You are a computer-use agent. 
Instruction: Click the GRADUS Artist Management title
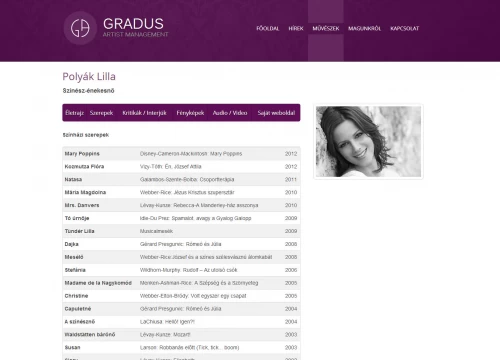pos(135,27)
